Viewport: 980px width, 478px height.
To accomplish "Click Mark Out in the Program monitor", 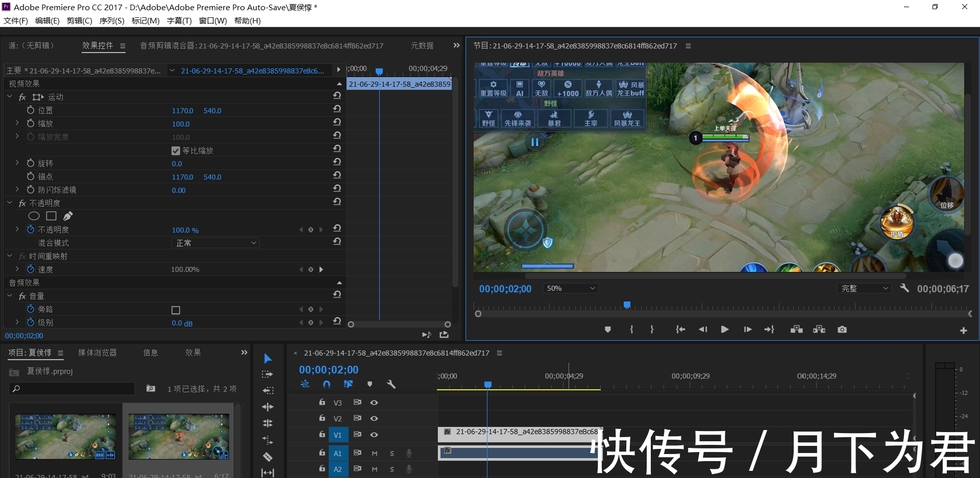I will pos(652,330).
